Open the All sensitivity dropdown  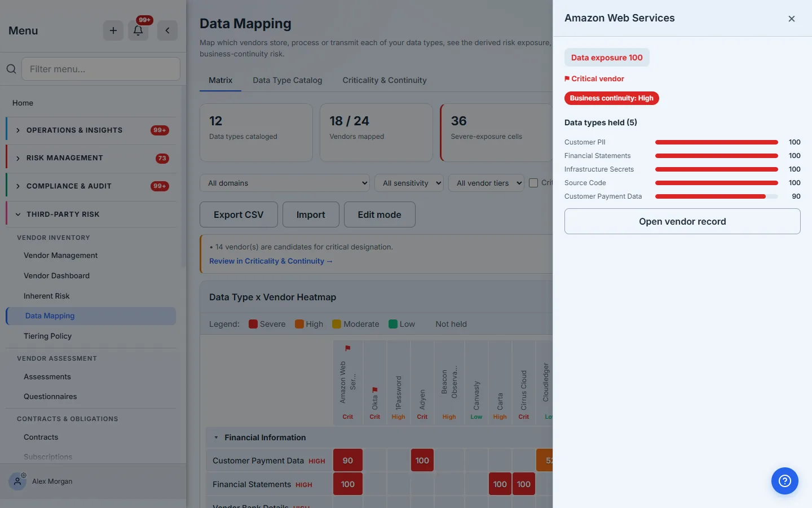coord(409,183)
